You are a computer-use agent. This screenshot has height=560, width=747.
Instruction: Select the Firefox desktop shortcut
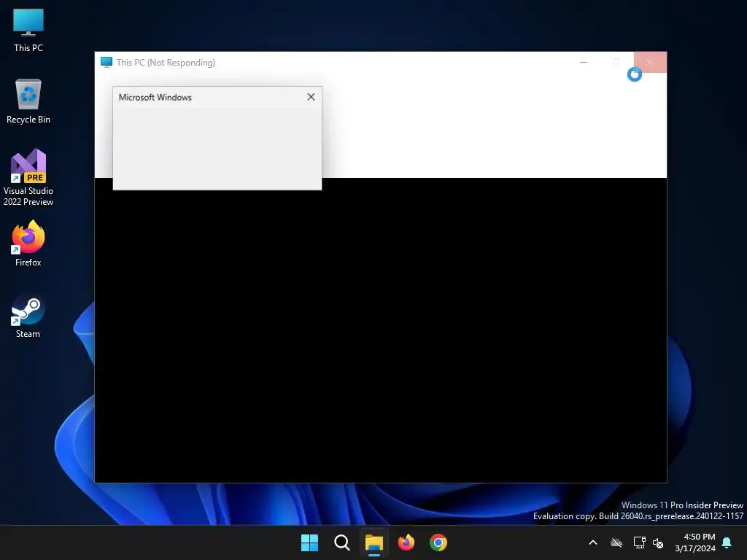pyautogui.click(x=28, y=244)
